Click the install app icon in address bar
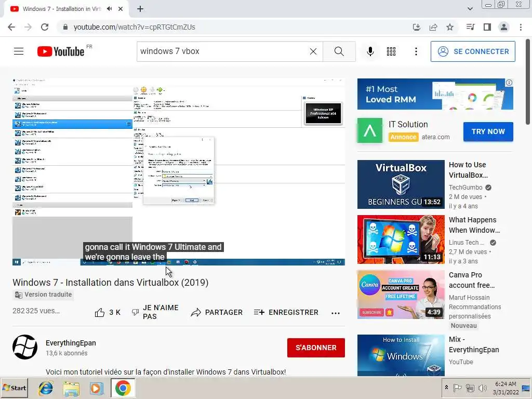 (416, 27)
